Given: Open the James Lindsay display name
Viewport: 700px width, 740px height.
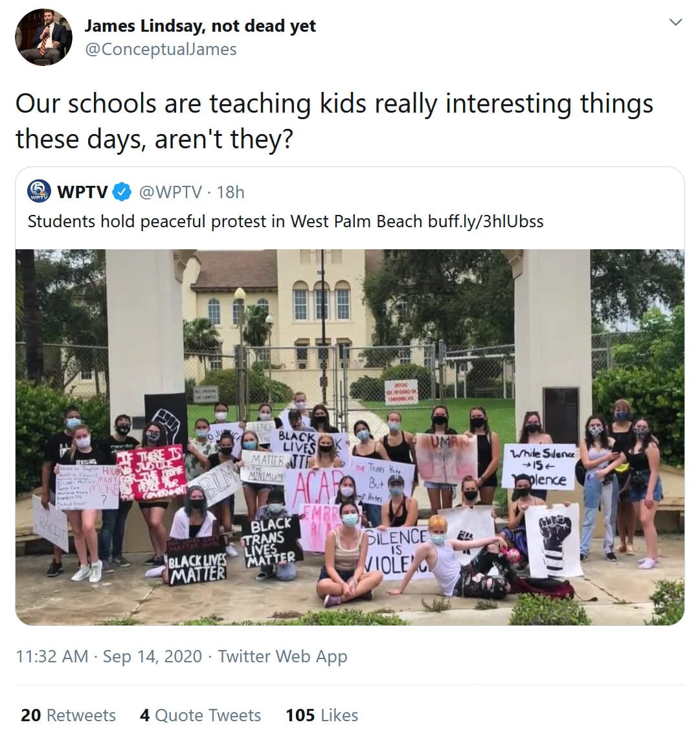Looking at the screenshot, I should pyautogui.click(x=200, y=26).
